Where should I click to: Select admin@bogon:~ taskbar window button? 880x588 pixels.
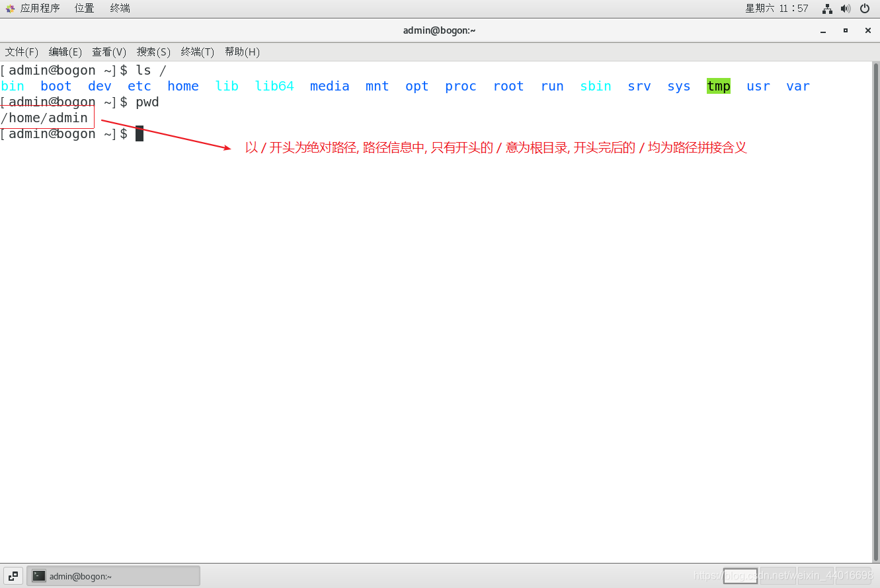113,576
